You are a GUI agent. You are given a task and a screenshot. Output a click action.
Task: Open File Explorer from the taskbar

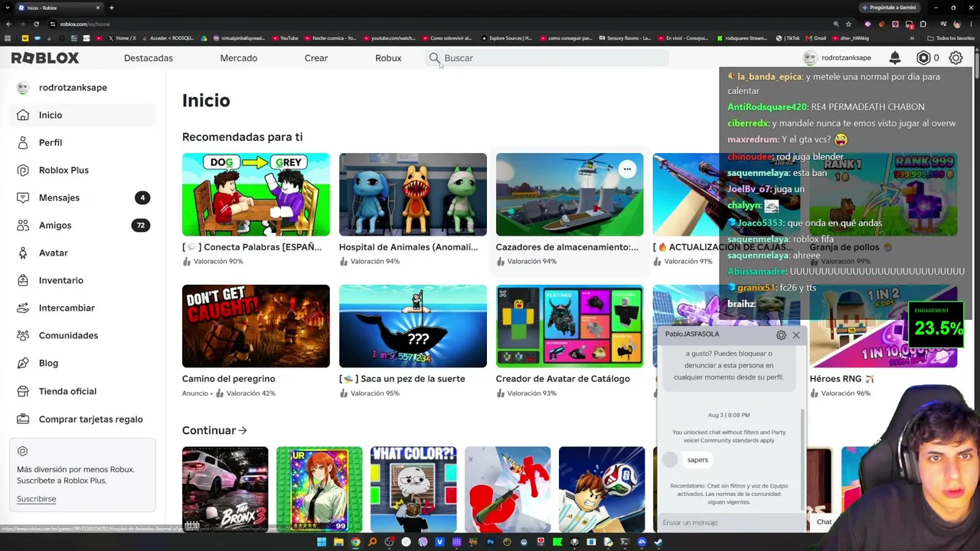click(x=338, y=542)
